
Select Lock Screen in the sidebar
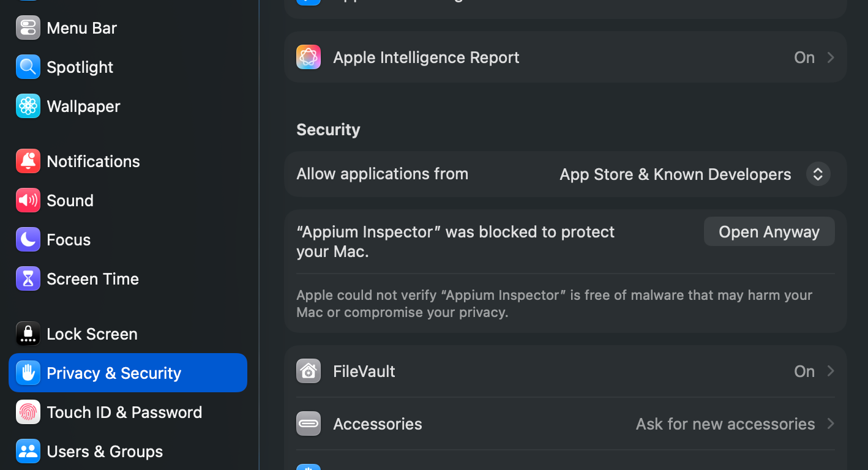(x=92, y=334)
